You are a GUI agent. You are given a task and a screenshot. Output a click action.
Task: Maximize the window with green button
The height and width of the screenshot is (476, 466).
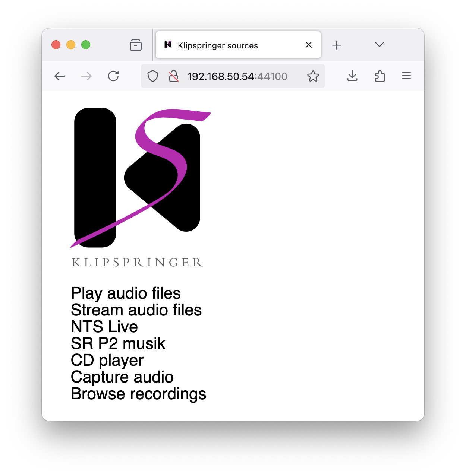point(86,45)
